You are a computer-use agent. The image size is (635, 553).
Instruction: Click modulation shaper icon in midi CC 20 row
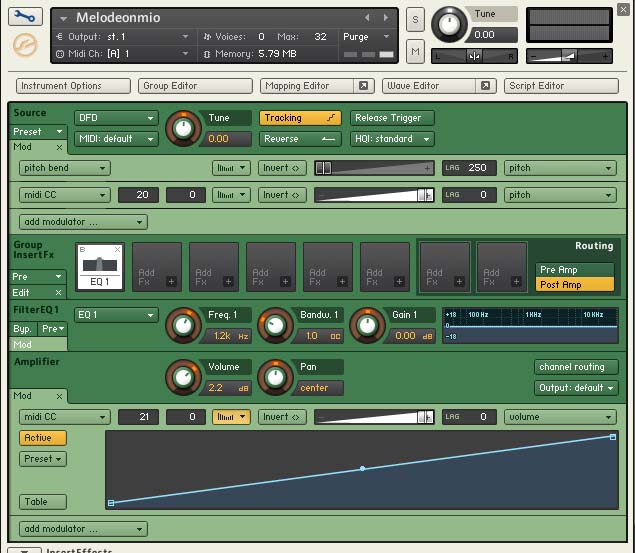point(231,195)
